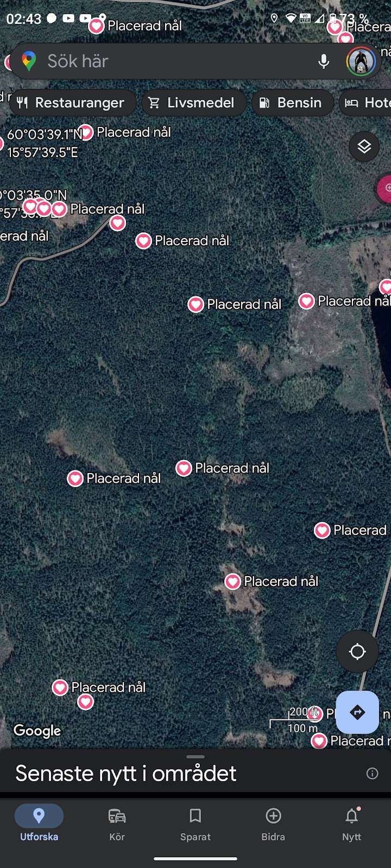Open the profile avatar in search bar

(361, 61)
